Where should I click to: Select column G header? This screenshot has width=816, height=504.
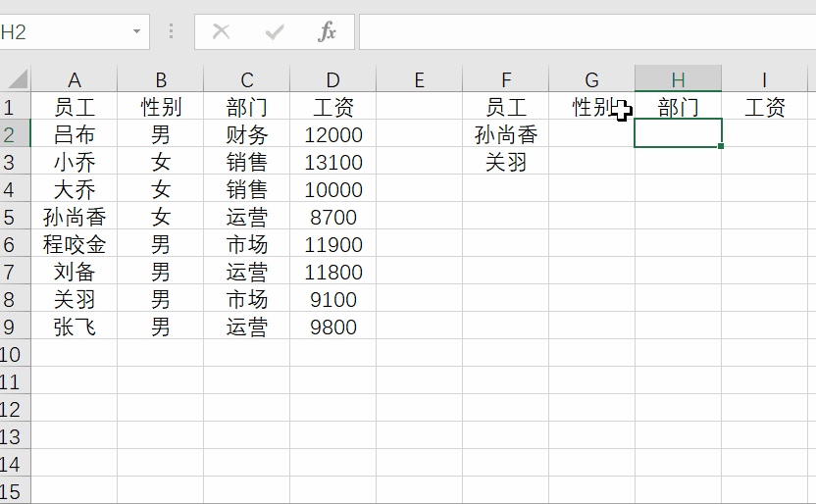(591, 79)
